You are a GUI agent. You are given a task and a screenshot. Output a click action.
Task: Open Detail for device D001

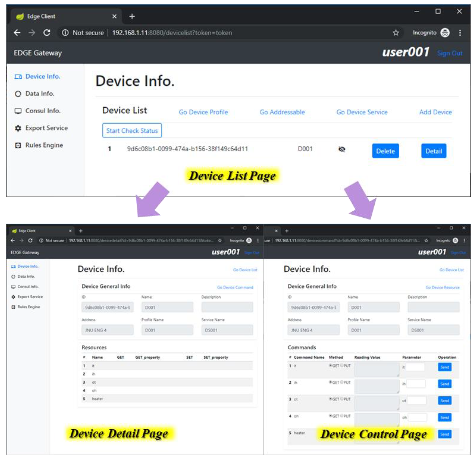click(x=434, y=151)
